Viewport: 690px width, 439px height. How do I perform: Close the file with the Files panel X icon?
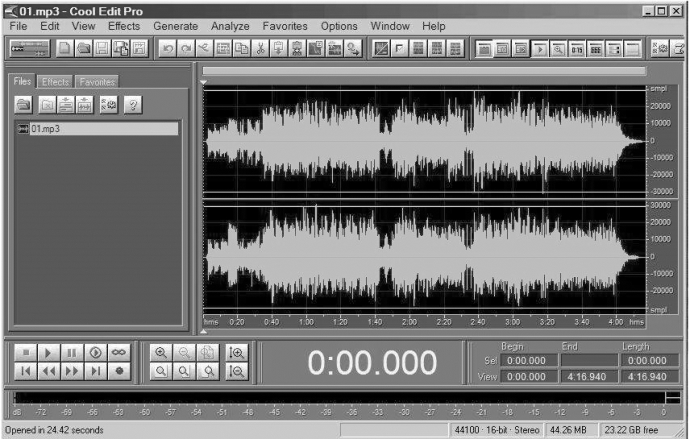[x=48, y=105]
